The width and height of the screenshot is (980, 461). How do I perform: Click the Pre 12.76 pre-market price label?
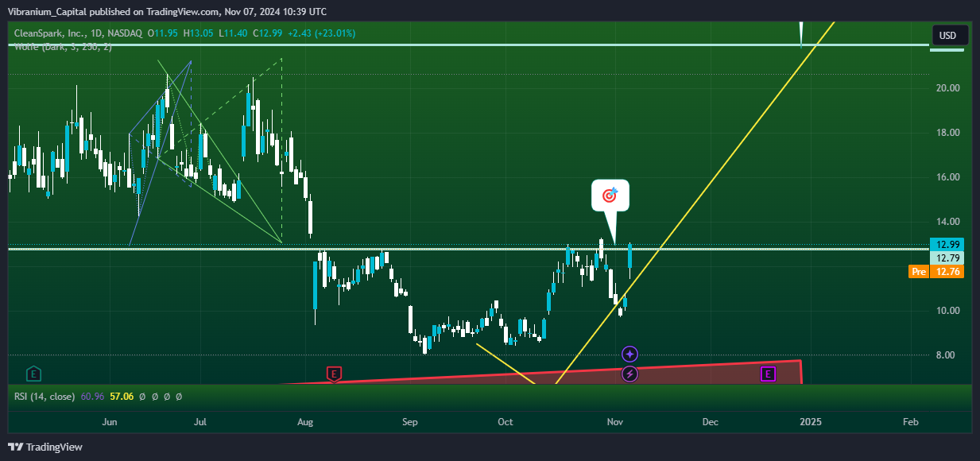pyautogui.click(x=935, y=272)
